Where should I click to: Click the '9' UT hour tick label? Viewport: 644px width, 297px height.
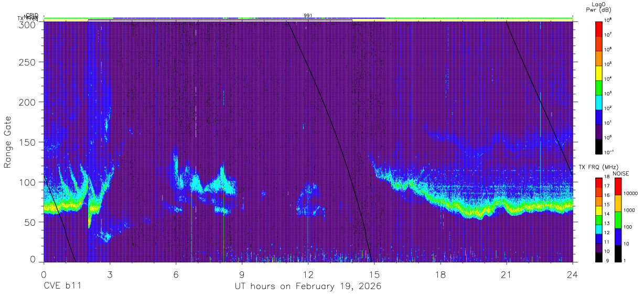tap(242, 274)
